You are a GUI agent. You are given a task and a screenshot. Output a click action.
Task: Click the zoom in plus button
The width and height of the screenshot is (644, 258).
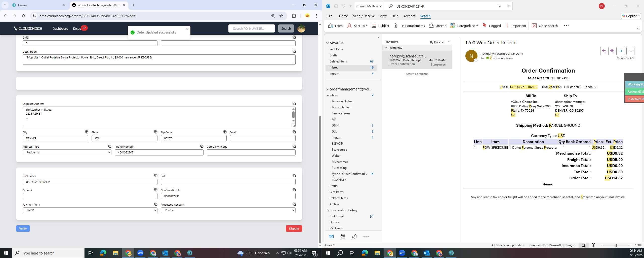tap(631, 245)
